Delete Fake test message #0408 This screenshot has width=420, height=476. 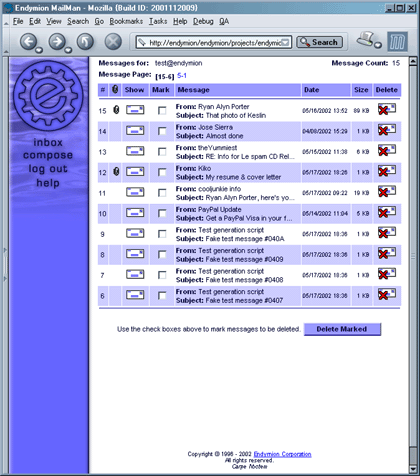387,274
